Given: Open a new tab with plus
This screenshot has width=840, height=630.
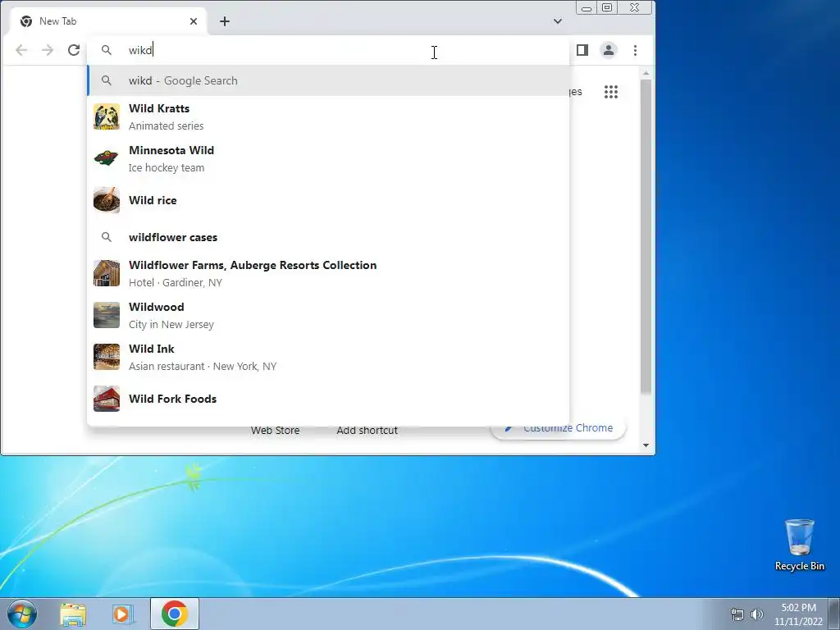Looking at the screenshot, I should [x=225, y=21].
